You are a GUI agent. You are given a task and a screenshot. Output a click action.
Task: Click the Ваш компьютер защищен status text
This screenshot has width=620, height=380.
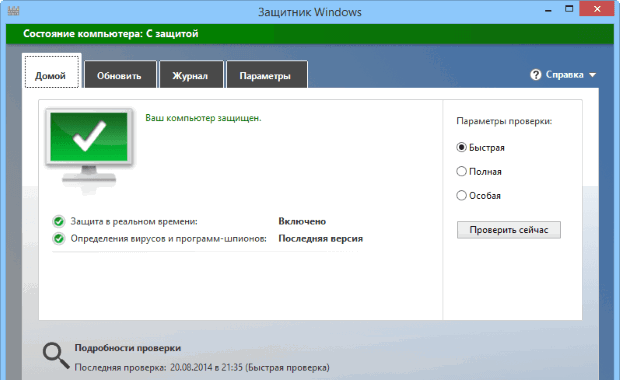pos(203,118)
